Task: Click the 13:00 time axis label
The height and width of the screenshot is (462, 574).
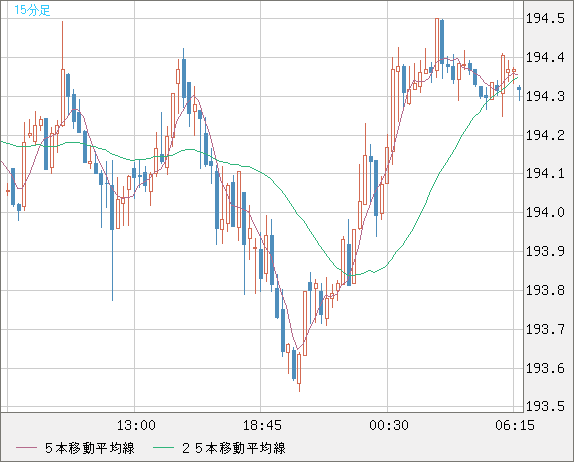Action: [136, 425]
